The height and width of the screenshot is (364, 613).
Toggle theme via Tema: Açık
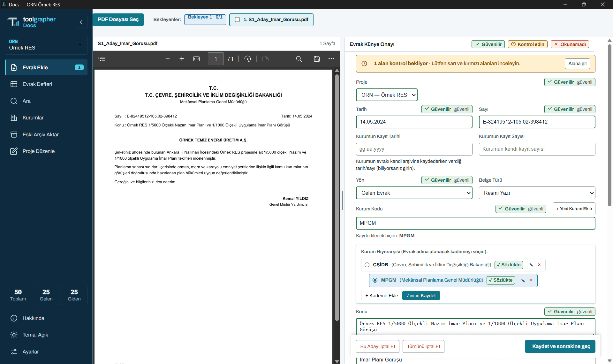tap(46, 335)
